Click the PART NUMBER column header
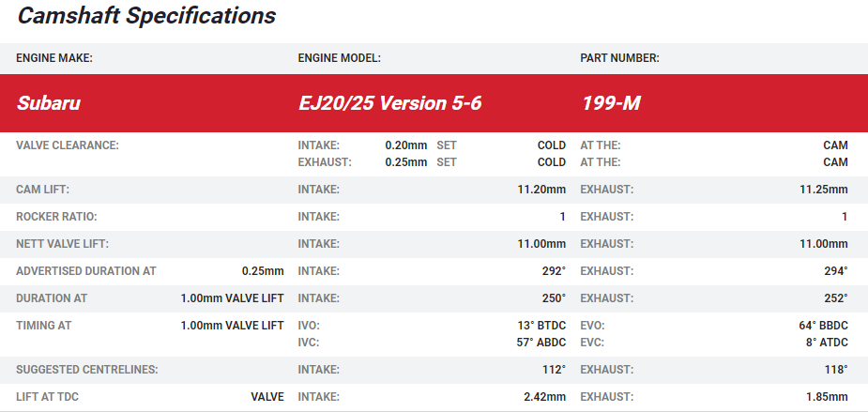The image size is (868, 412). 619,58
